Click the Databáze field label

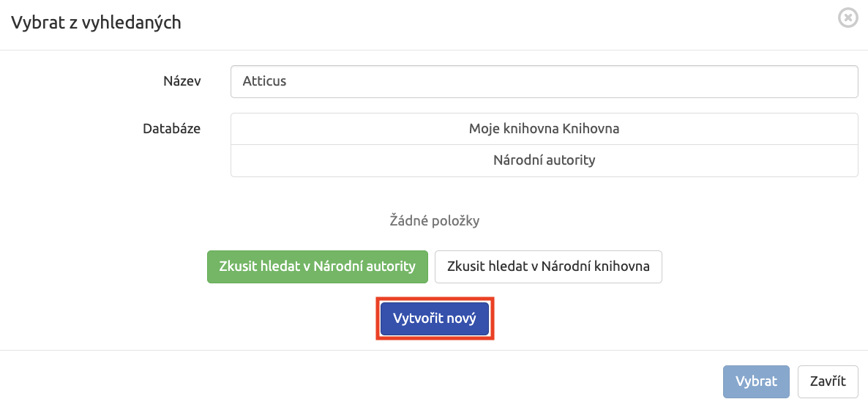[x=171, y=129]
